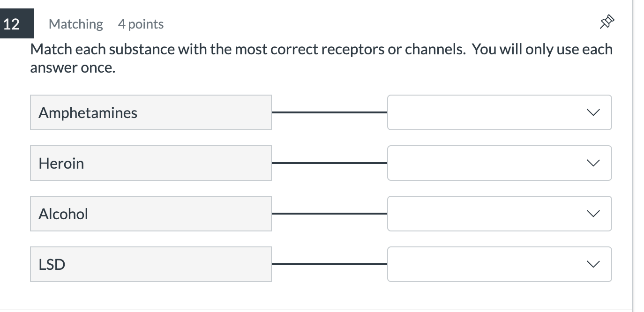Click the Heroin label box

[x=150, y=163]
